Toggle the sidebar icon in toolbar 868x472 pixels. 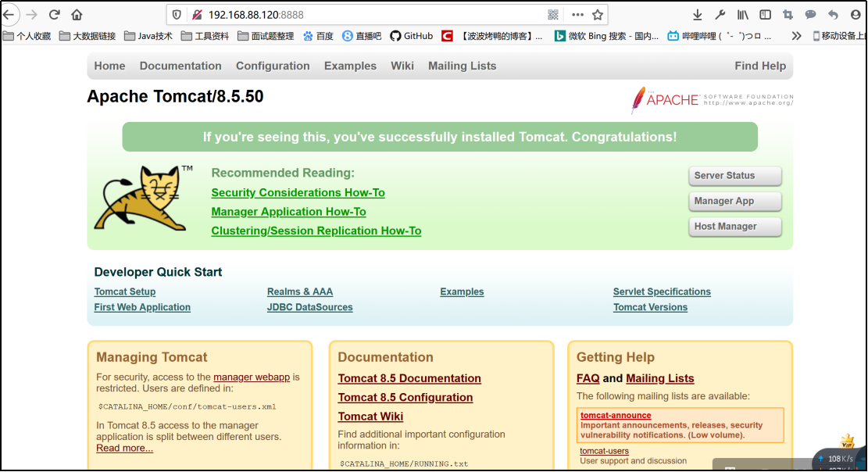click(x=765, y=15)
